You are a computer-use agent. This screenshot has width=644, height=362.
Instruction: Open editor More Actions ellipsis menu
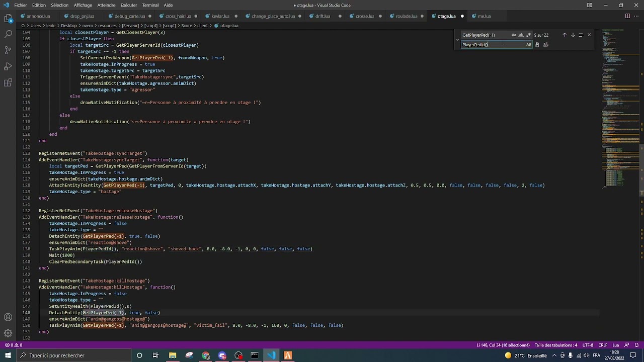point(636,16)
